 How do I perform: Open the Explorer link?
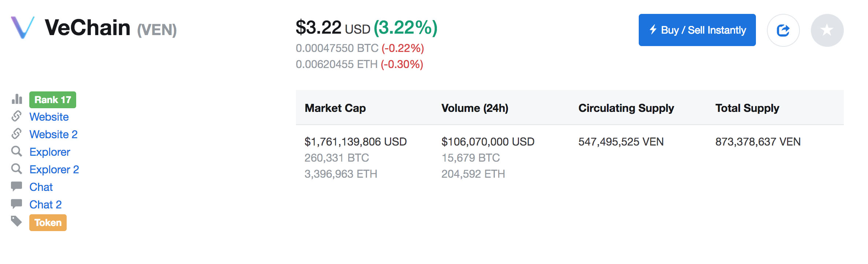(50, 152)
